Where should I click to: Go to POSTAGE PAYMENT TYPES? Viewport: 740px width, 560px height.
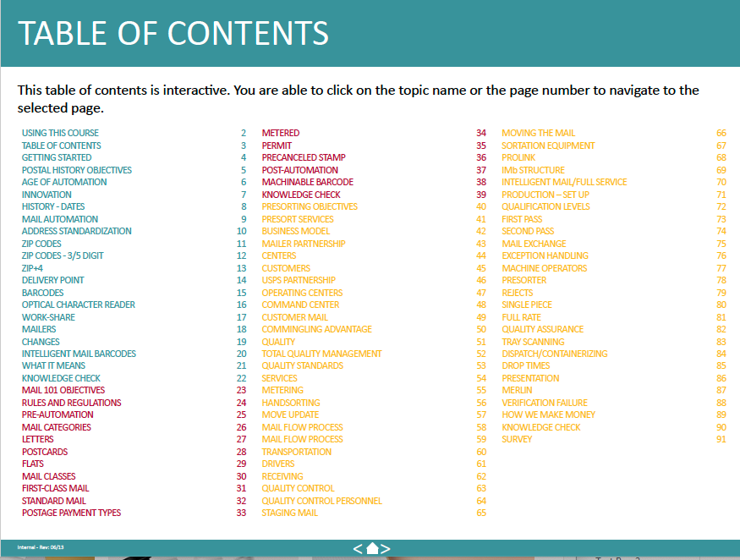point(71,513)
